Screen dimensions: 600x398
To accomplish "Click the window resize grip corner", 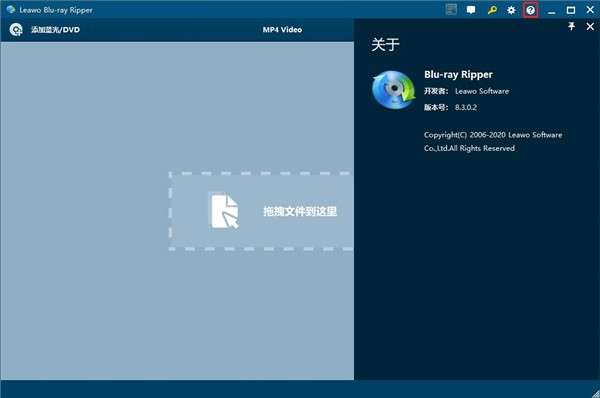I will [x=595, y=393].
